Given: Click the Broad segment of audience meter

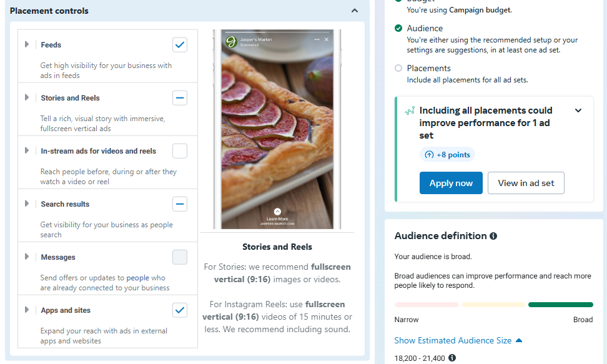Looking at the screenshot, I should pos(561,305).
